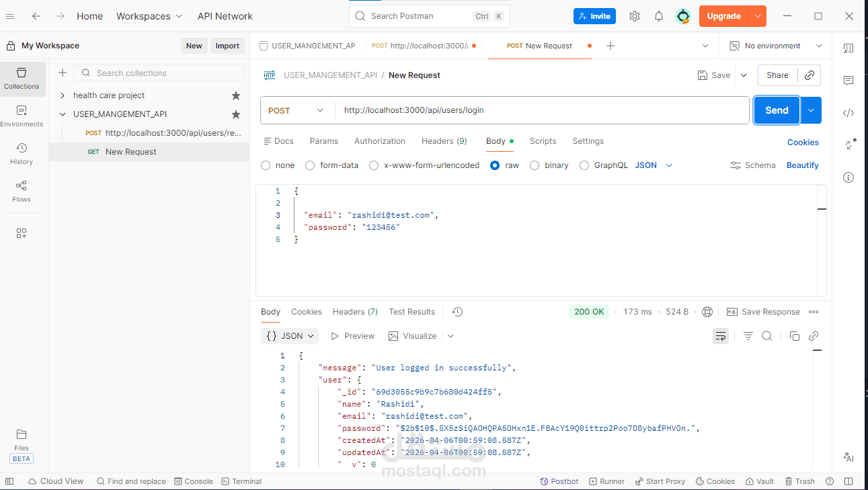Open the Upgrade dropdown arrow
Viewport: 868px width, 490px height.
click(x=758, y=16)
